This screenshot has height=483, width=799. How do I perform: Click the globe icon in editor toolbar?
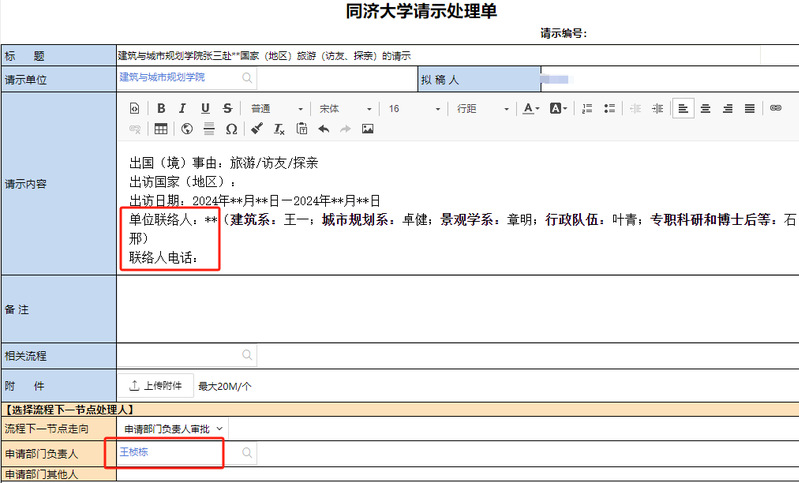(187, 129)
